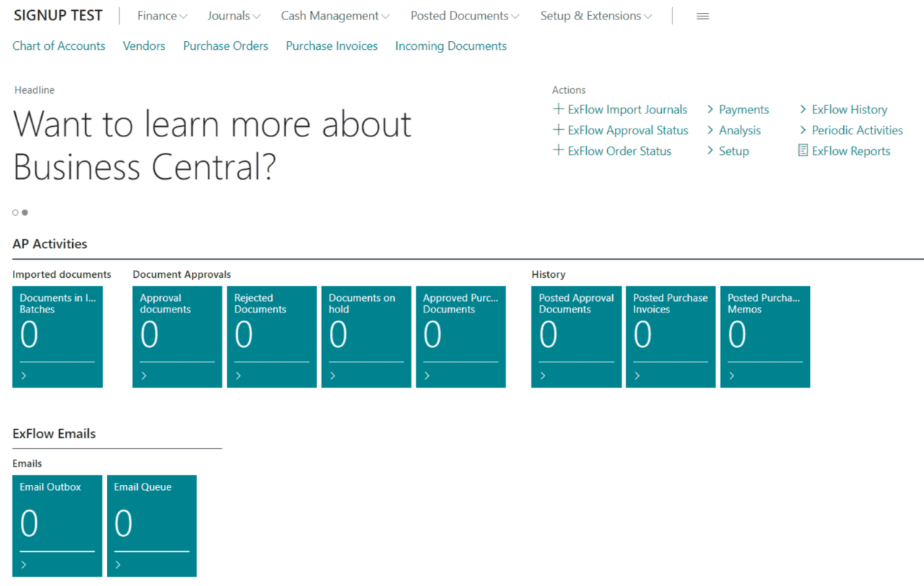Click arrow on Documents on hold tile
The width and height of the screenshot is (924, 586).
coord(333,375)
